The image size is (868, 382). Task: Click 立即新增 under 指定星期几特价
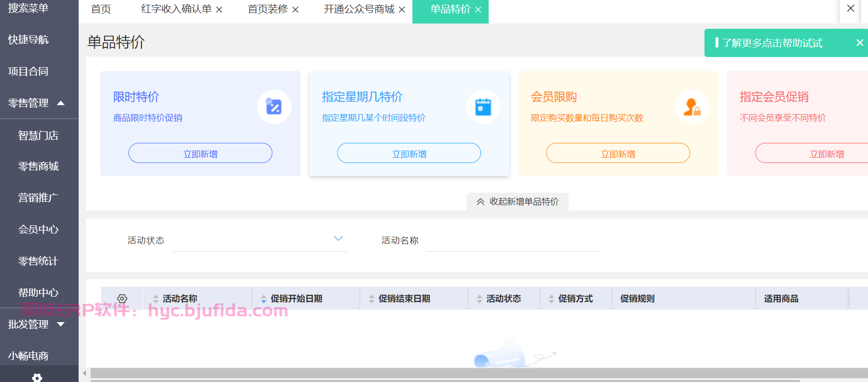coord(409,153)
